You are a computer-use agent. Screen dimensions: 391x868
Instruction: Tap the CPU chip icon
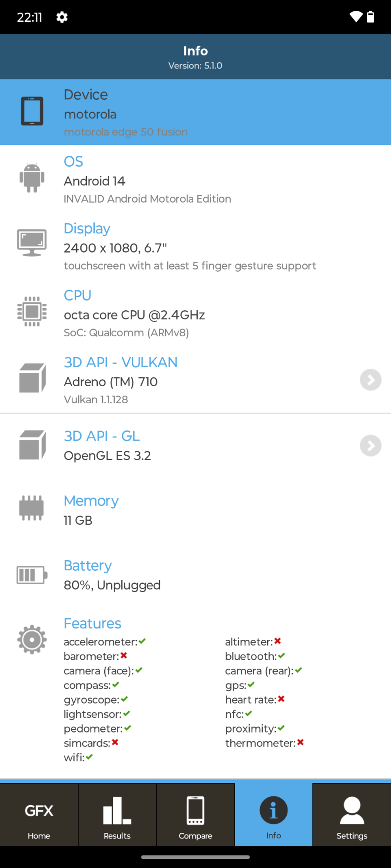(x=32, y=311)
